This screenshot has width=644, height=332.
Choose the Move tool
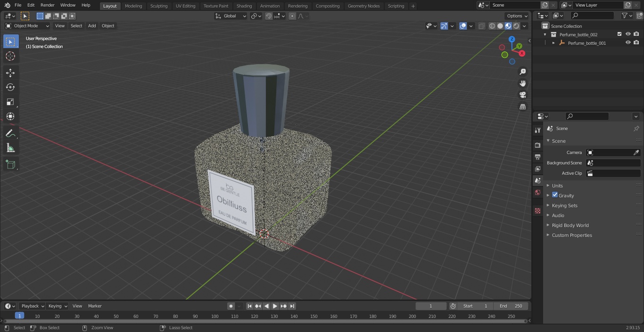click(x=10, y=73)
